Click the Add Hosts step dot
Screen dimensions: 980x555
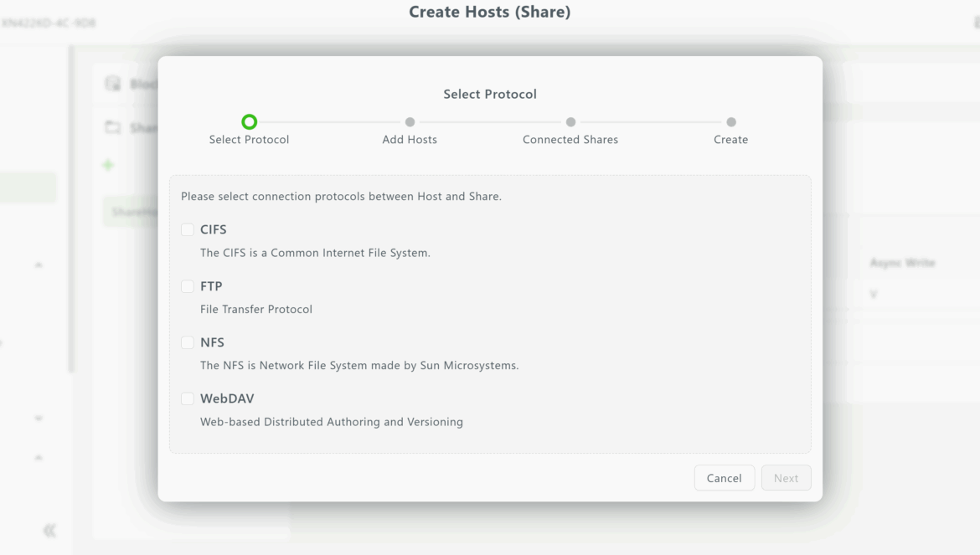coord(410,122)
